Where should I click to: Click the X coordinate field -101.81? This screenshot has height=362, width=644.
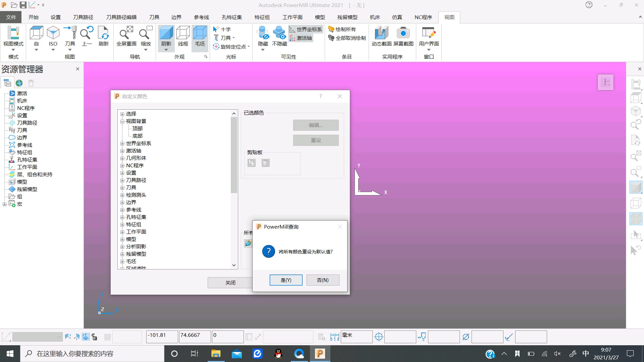[x=162, y=337]
